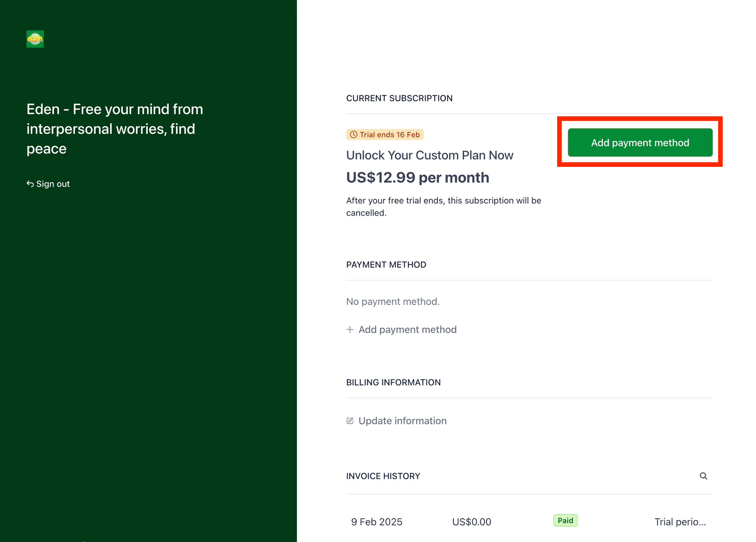Select the INVOICE HISTORY section header
Viewport: 756px width, 542px height.
(383, 476)
